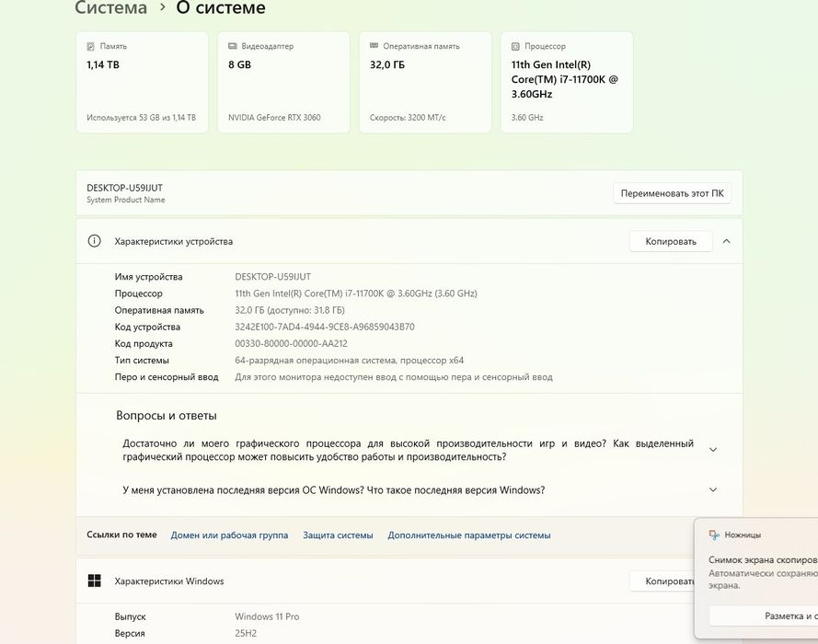The image size is (818, 644).
Task: Rename this PC with Переименовать этот ПК
Action: tap(672, 193)
